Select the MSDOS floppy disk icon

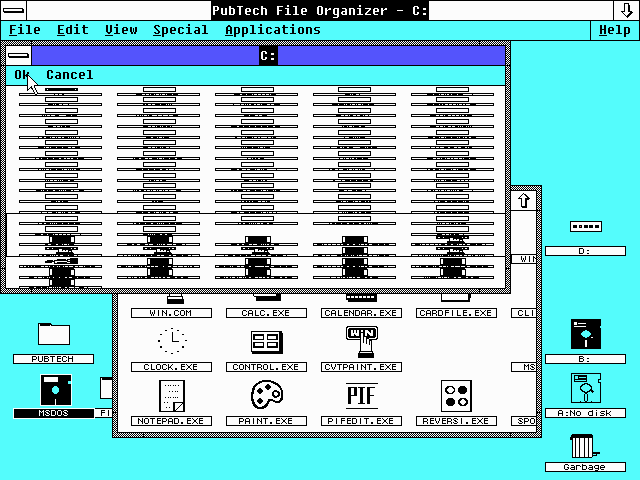(x=56, y=390)
